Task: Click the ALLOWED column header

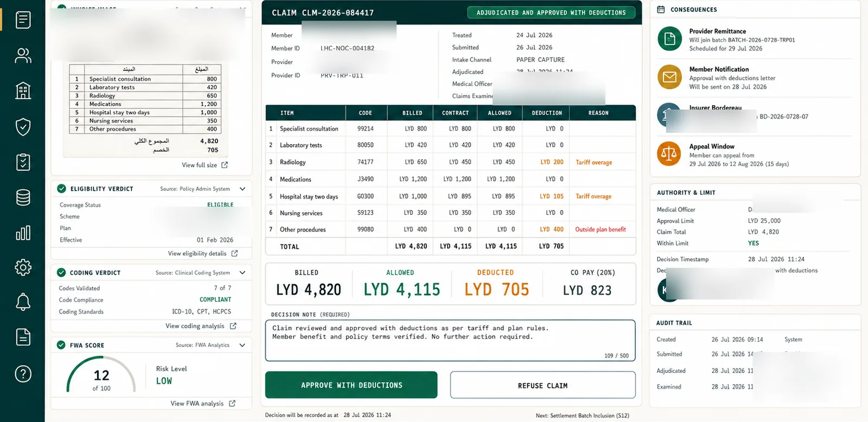Action: coord(500,113)
